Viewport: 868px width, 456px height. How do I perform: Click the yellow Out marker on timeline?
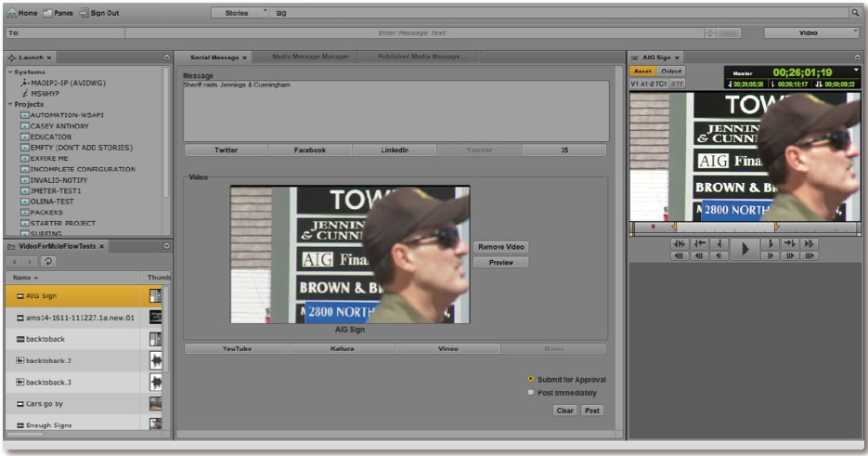pyautogui.click(x=777, y=227)
